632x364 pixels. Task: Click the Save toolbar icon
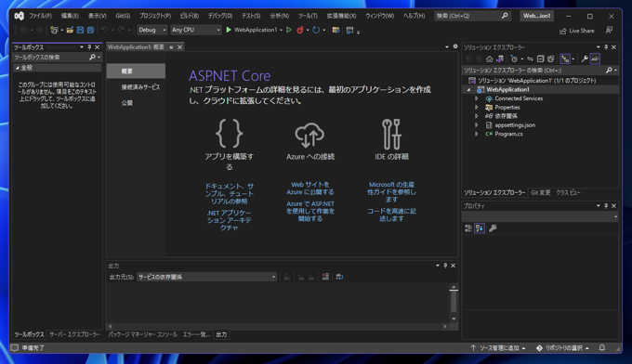pos(80,30)
